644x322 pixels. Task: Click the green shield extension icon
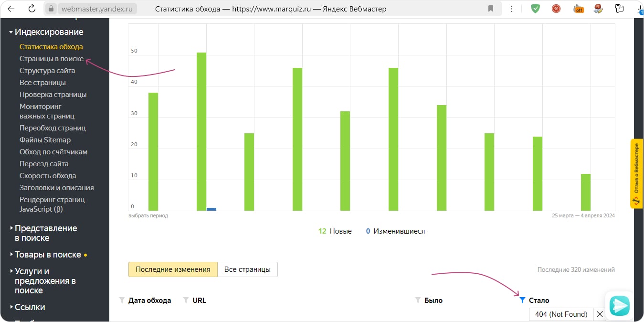click(535, 9)
